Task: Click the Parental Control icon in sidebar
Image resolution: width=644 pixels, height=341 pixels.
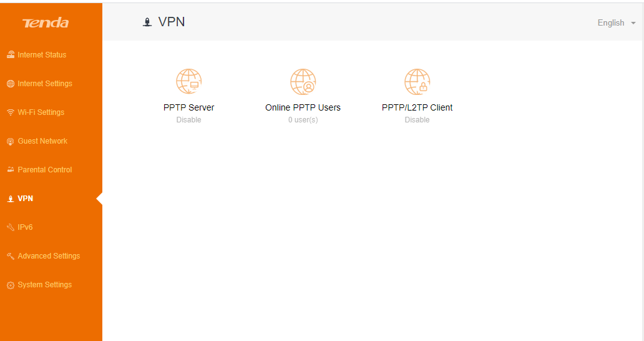Action: 11,170
